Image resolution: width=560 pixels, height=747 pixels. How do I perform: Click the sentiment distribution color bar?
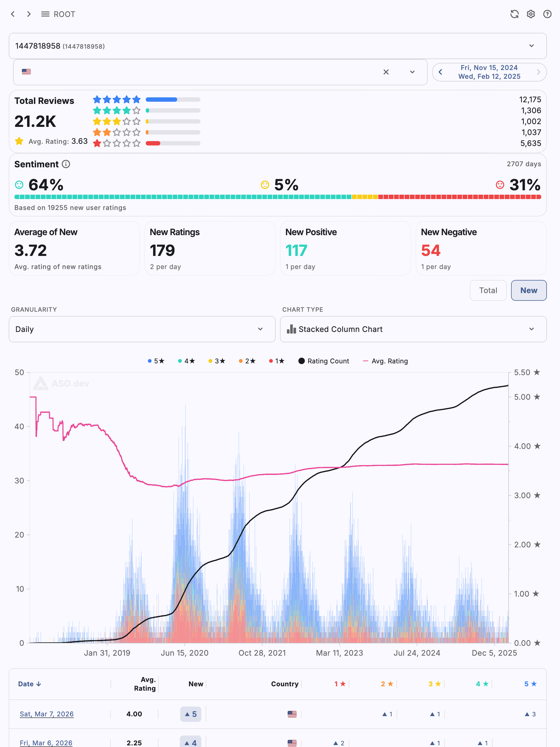[x=278, y=197]
